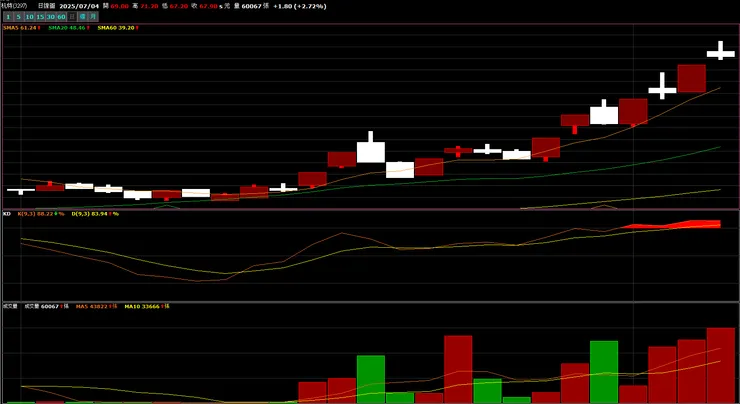Select the 15-minute timeframe button
The height and width of the screenshot is (404, 740).
(x=40, y=17)
